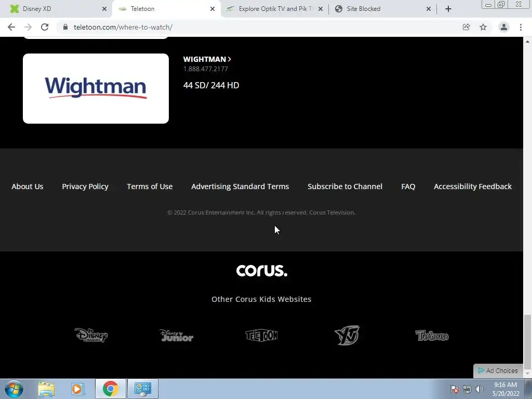Click the volume speaker tray icon
Viewport: 532px width, 399px height.
pos(480,389)
